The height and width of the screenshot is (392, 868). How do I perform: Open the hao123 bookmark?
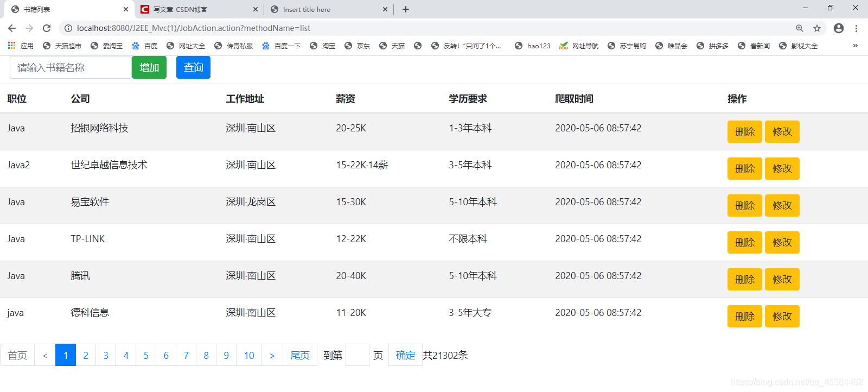[x=532, y=46]
